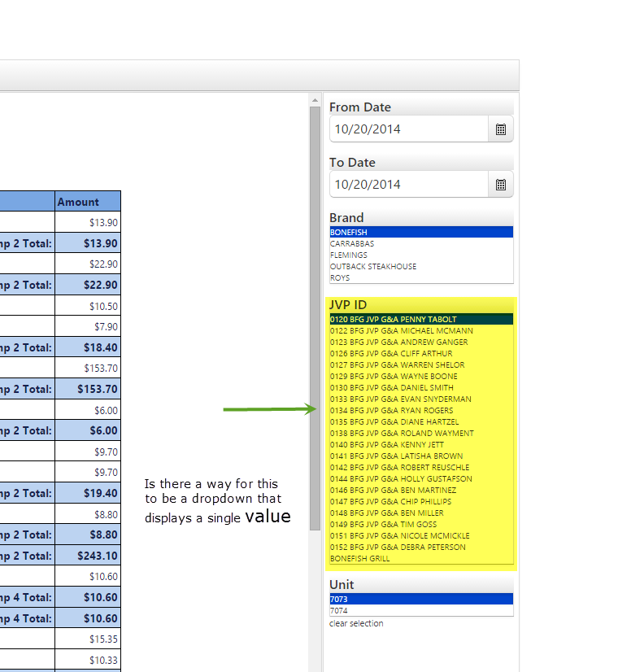Select FLEMINGS in the Brand list
618x672 pixels.
pyautogui.click(x=421, y=255)
